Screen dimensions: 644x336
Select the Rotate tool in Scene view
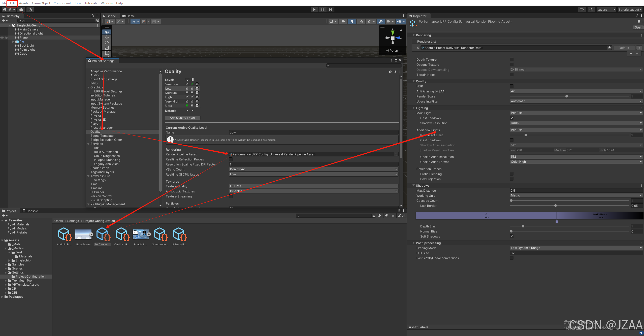click(x=107, y=43)
